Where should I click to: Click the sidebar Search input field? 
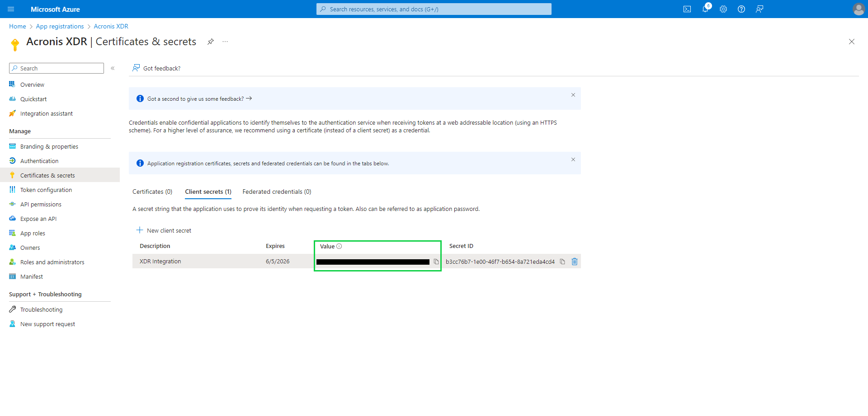[56, 68]
